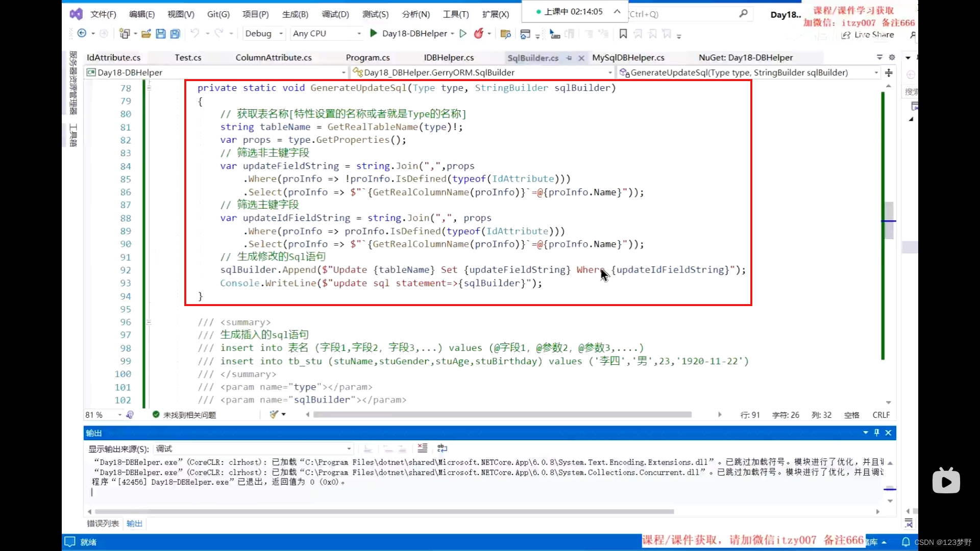Switch to MySqlDBHelper.cs tab
Viewport: 980px width, 551px height.
tap(627, 57)
